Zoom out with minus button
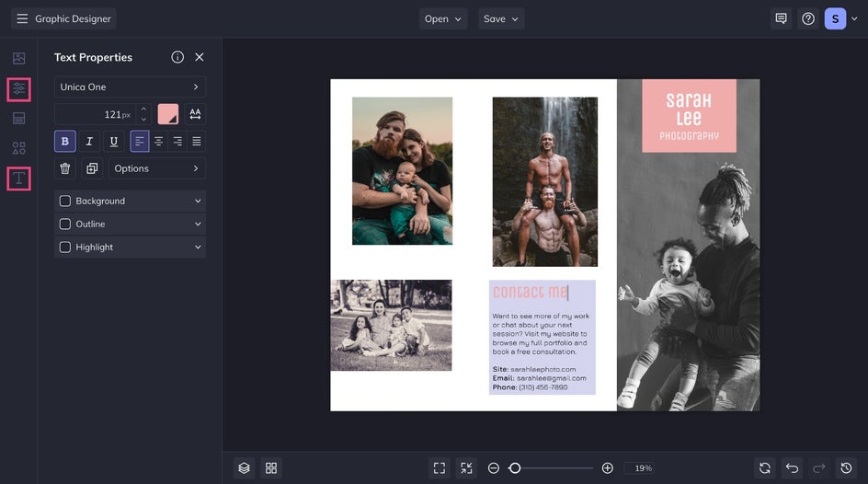Viewport: 868px width, 484px height. point(493,468)
